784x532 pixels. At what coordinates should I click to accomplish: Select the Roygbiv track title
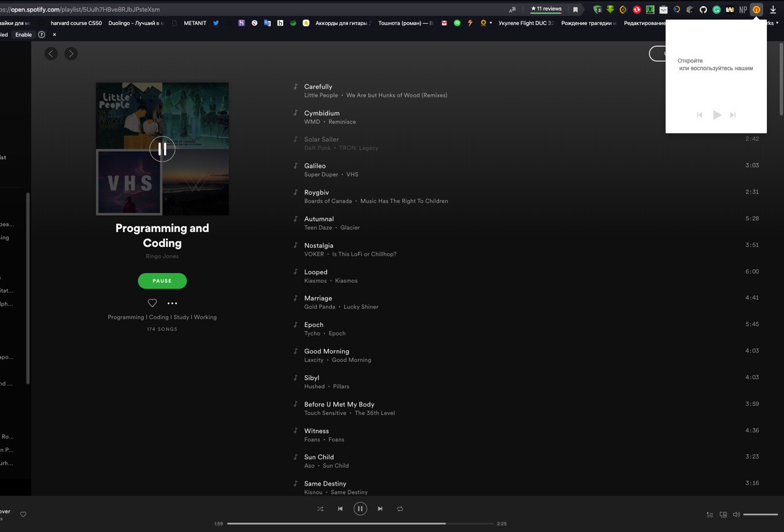(x=317, y=192)
